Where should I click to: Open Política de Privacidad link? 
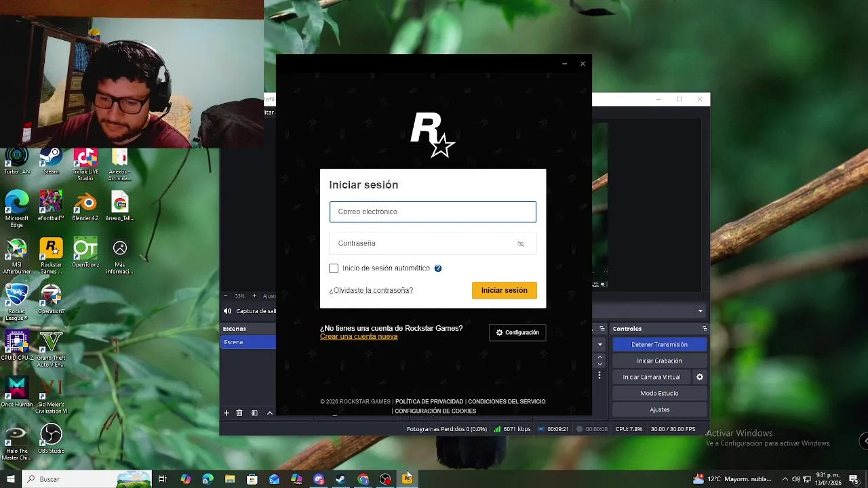[429, 402]
